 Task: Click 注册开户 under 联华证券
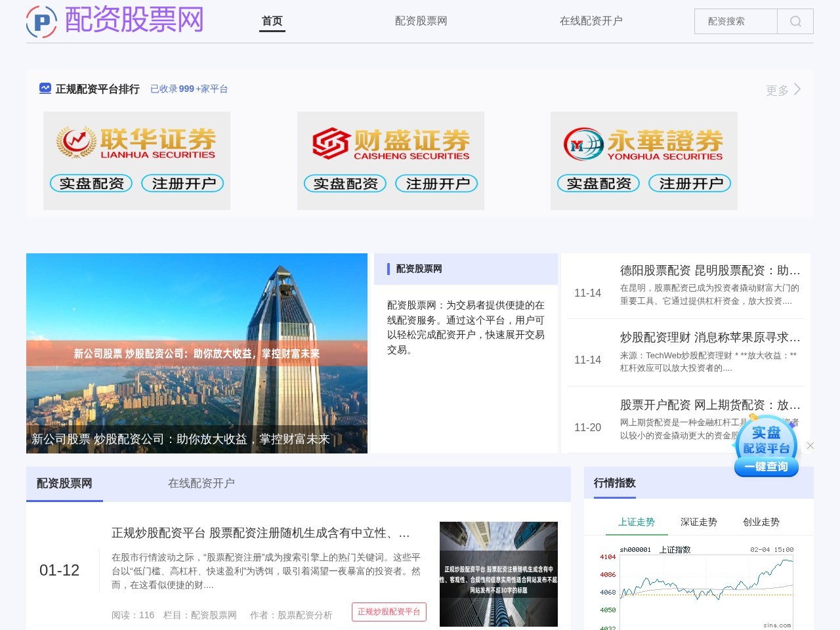click(x=183, y=184)
